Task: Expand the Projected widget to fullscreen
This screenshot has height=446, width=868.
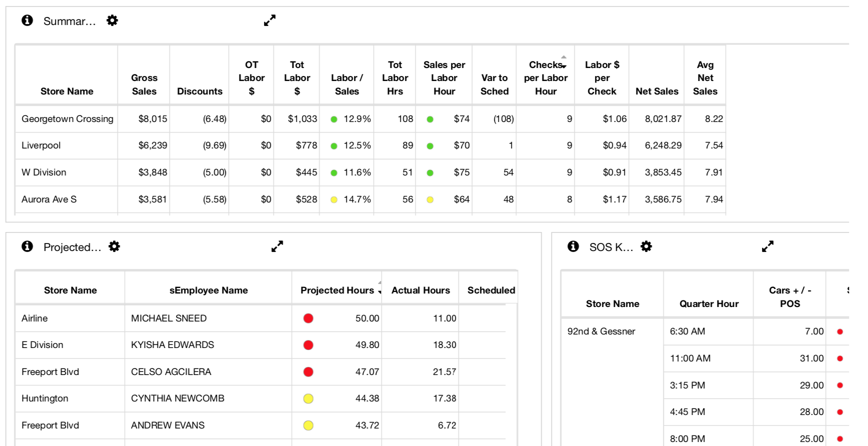Action: coord(277,246)
